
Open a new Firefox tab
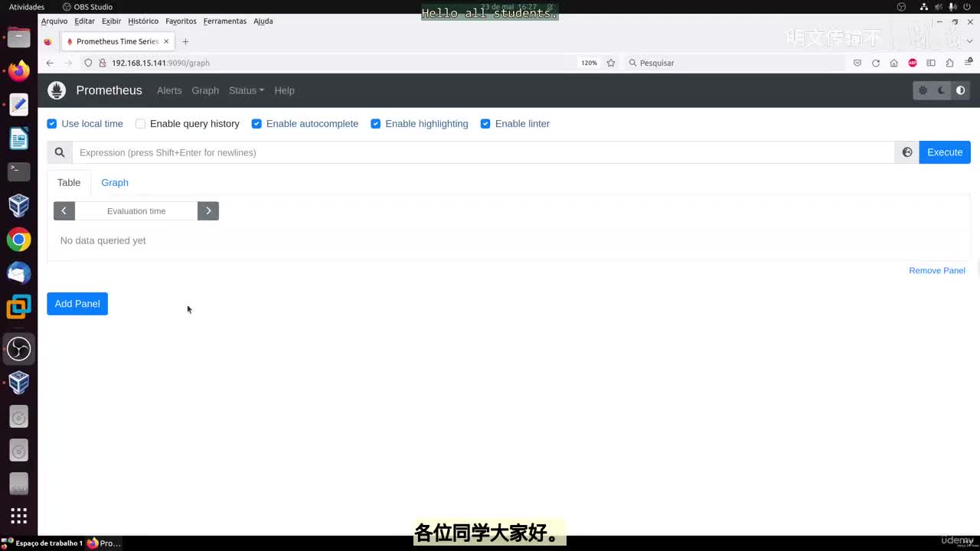(x=185, y=41)
